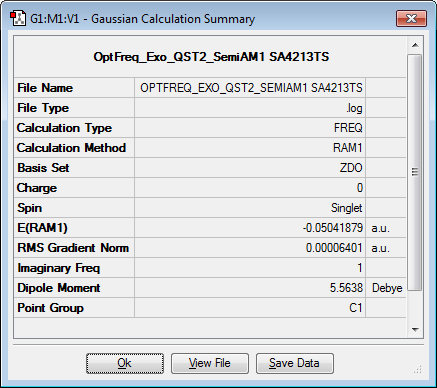Open the log with View File
This screenshot has height=388, width=437.
(x=210, y=363)
